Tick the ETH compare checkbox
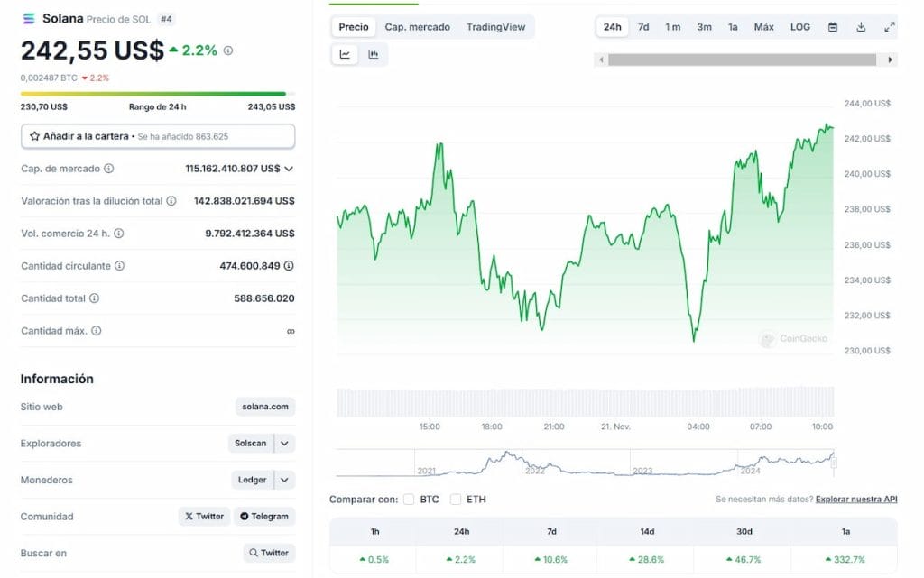 point(456,500)
